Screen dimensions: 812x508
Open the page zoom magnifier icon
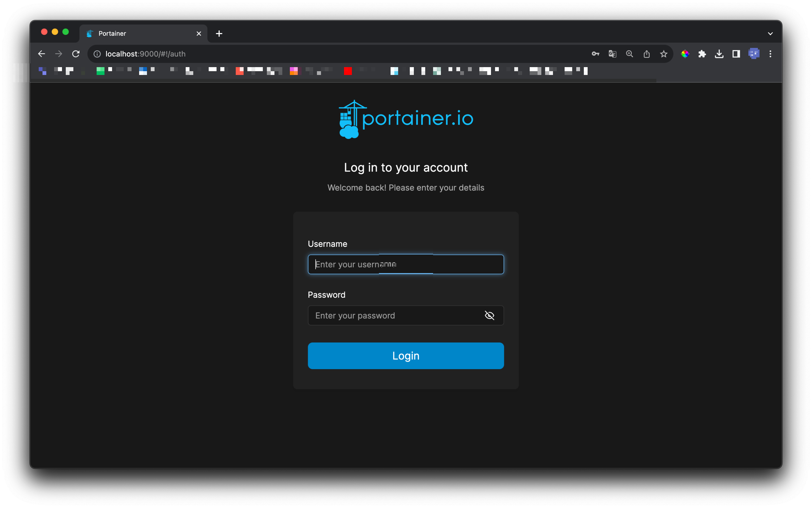click(629, 54)
